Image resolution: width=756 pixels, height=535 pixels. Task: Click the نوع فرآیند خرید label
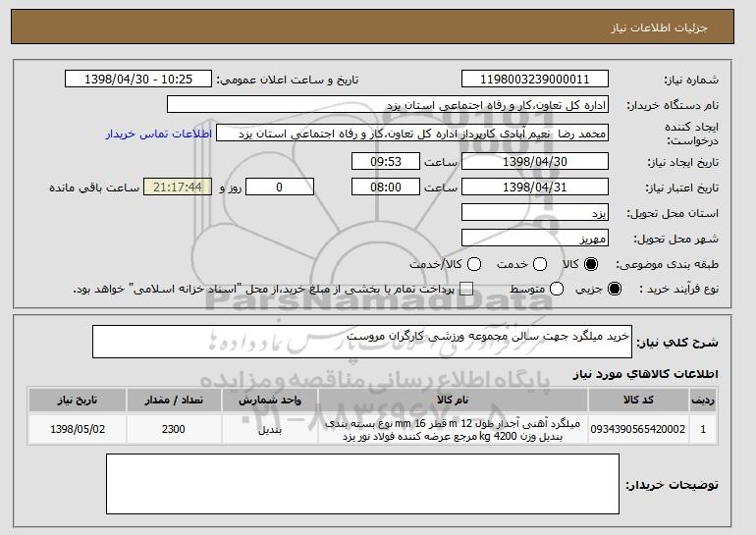tap(678, 289)
